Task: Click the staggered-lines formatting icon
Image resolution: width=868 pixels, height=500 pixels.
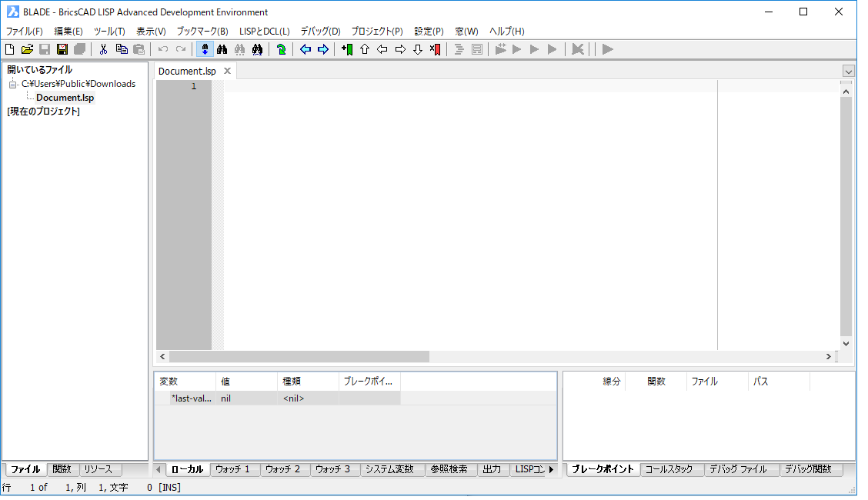Action: tap(459, 49)
